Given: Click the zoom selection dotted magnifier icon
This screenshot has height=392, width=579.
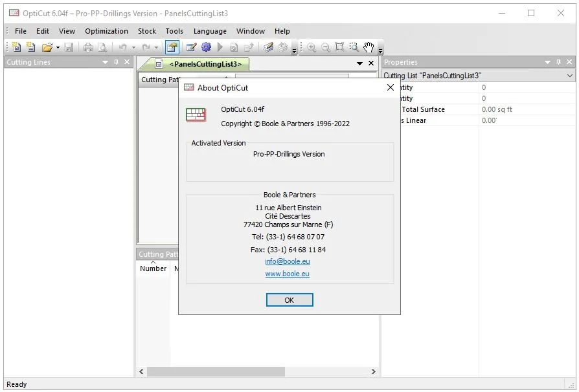Looking at the screenshot, I should 354,47.
